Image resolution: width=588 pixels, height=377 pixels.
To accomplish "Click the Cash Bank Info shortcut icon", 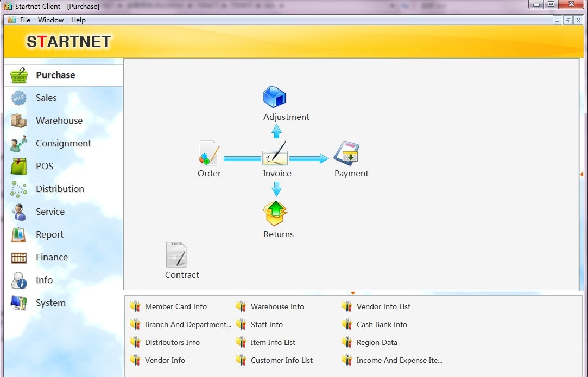I will point(347,324).
